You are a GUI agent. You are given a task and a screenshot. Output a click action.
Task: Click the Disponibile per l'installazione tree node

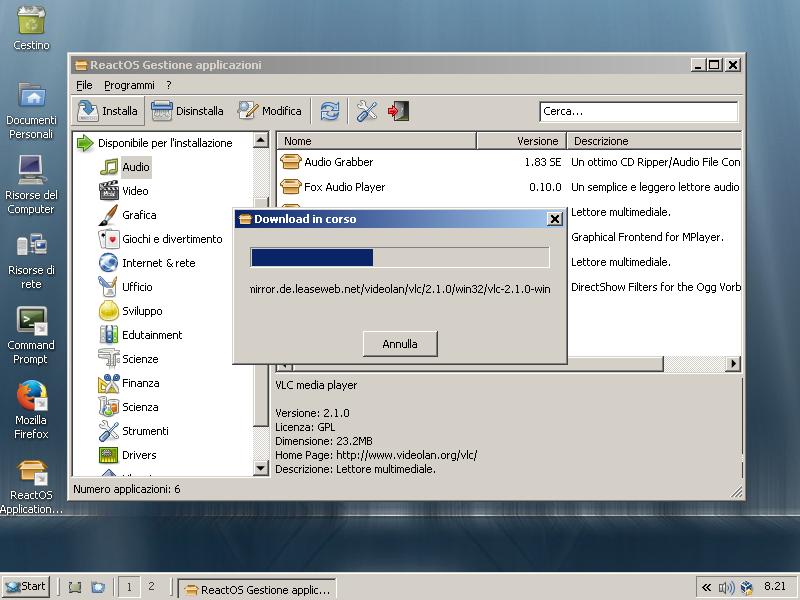click(155, 143)
